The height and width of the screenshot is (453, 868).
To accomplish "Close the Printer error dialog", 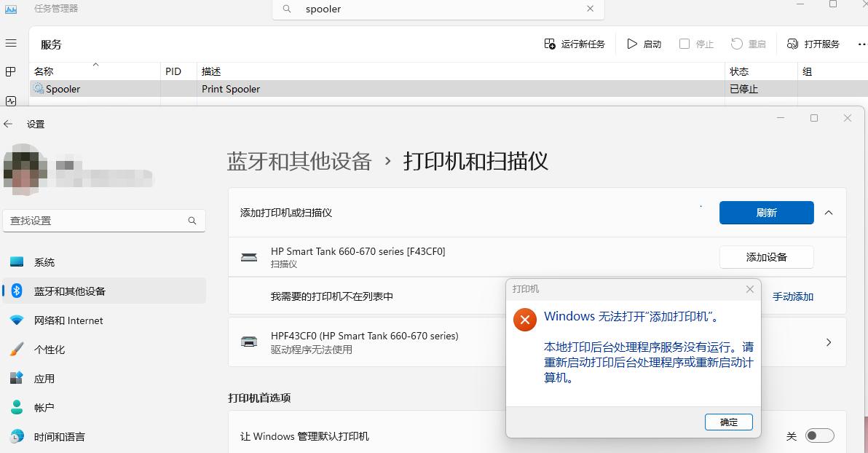I will pos(749,289).
